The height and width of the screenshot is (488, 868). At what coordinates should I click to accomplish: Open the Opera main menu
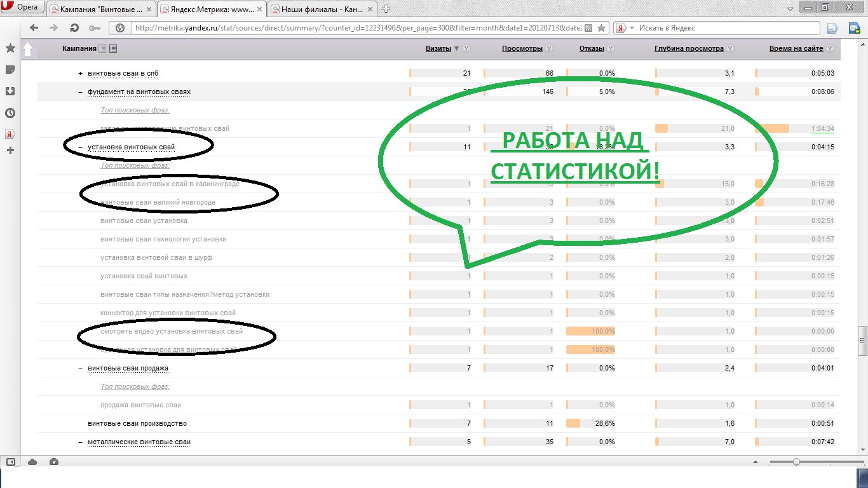click(22, 8)
